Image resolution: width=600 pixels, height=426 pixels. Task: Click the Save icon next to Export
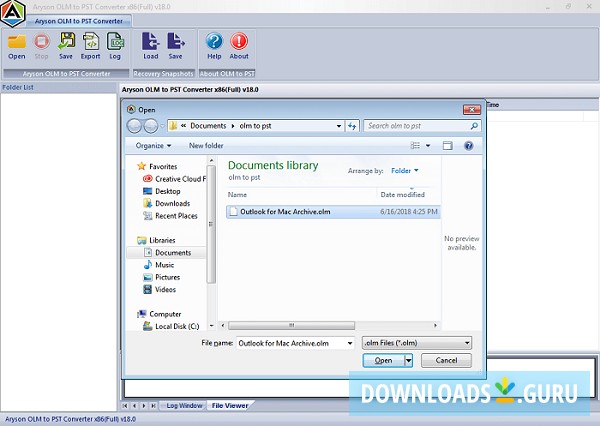point(66,41)
